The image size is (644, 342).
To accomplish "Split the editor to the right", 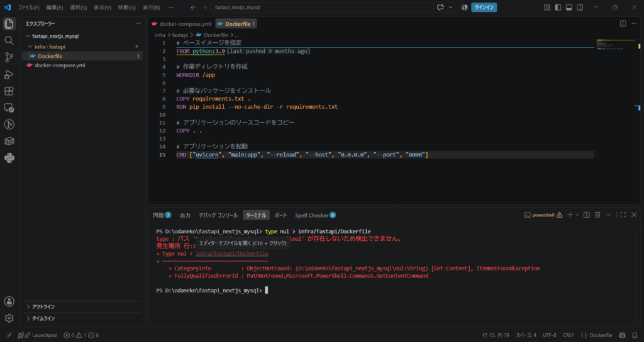I will 623,24.
